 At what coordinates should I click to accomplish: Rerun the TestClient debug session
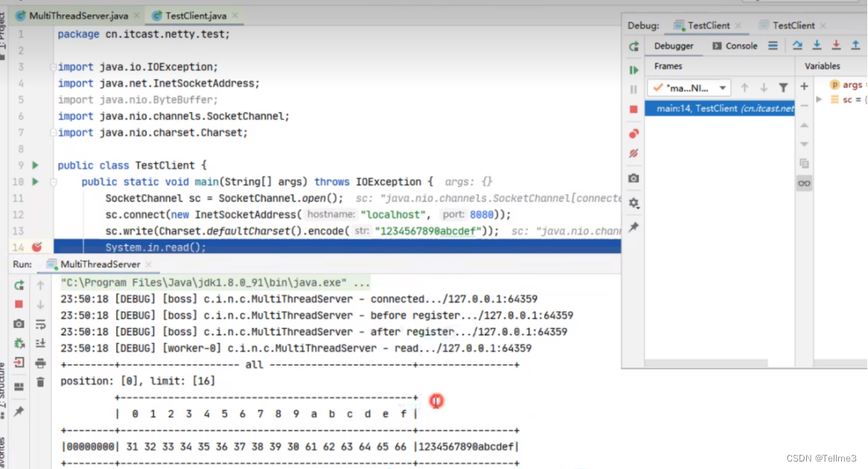pos(633,46)
